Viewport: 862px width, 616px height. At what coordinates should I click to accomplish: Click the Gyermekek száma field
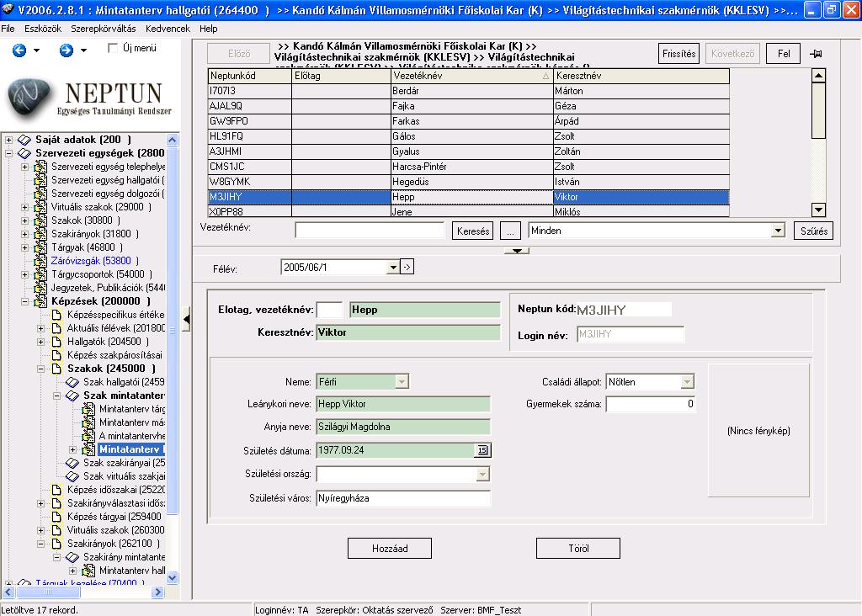(x=651, y=404)
